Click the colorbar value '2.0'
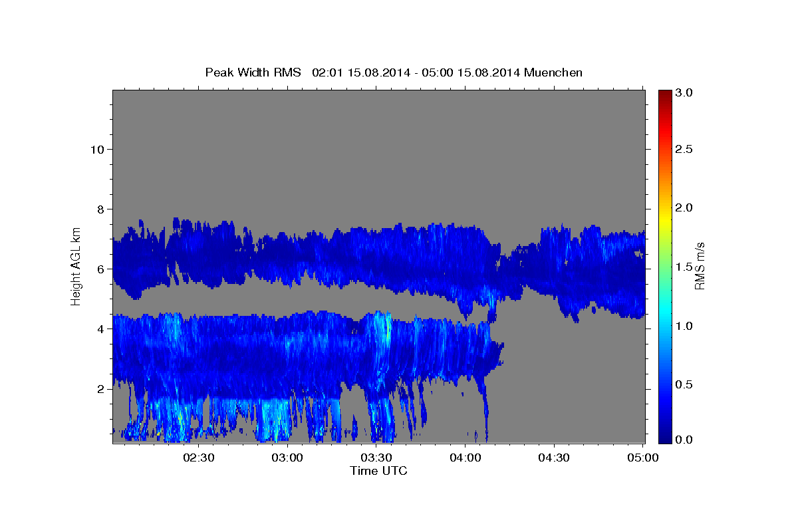798x532 pixels. point(685,207)
